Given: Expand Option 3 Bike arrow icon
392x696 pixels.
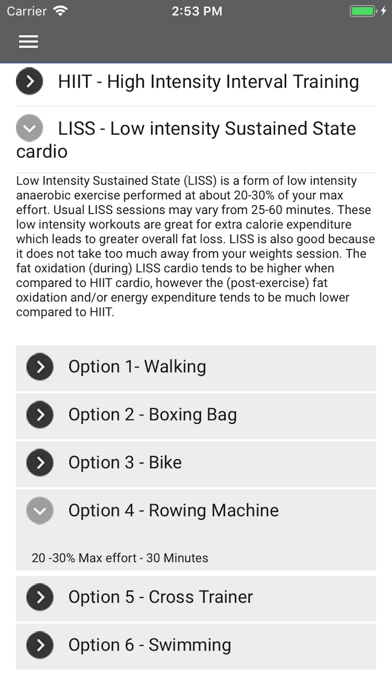Looking at the screenshot, I should pyautogui.click(x=40, y=463).
